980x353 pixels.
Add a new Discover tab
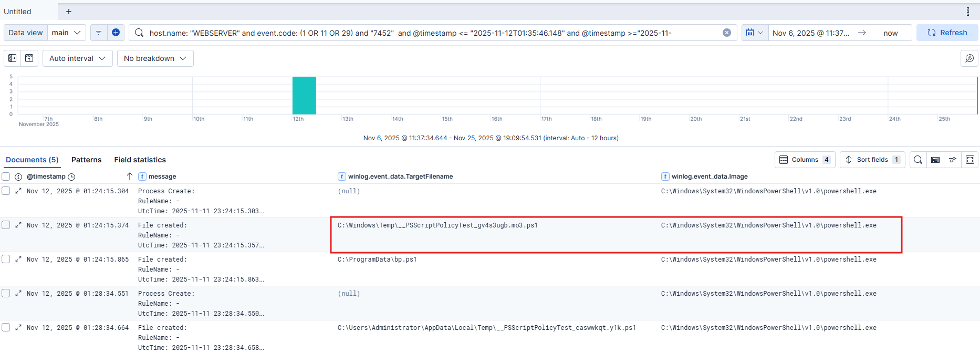pyautogui.click(x=68, y=12)
